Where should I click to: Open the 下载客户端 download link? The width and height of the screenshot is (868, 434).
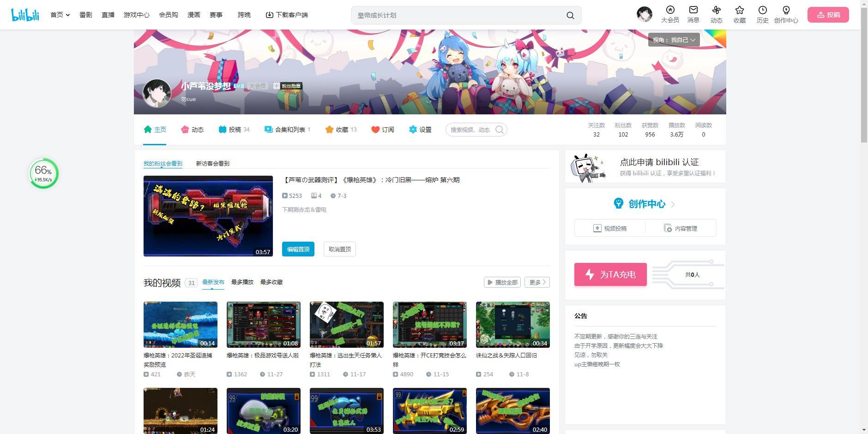pos(287,15)
